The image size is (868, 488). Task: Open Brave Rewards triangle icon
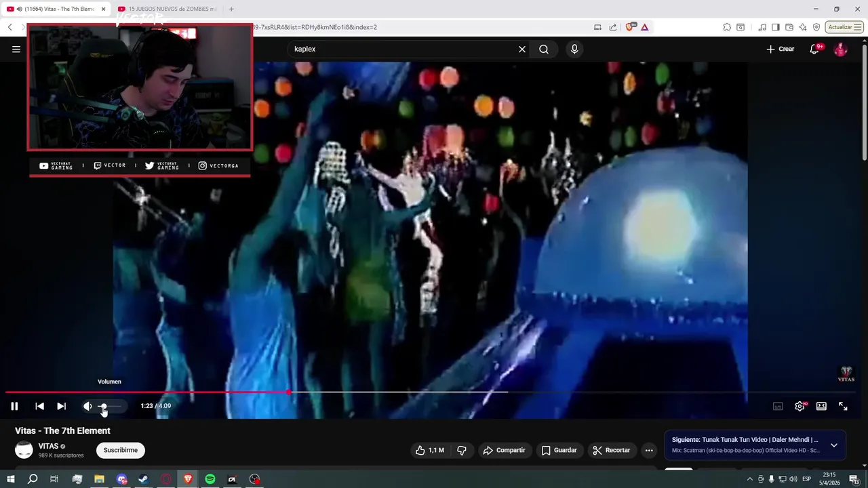[x=644, y=27]
